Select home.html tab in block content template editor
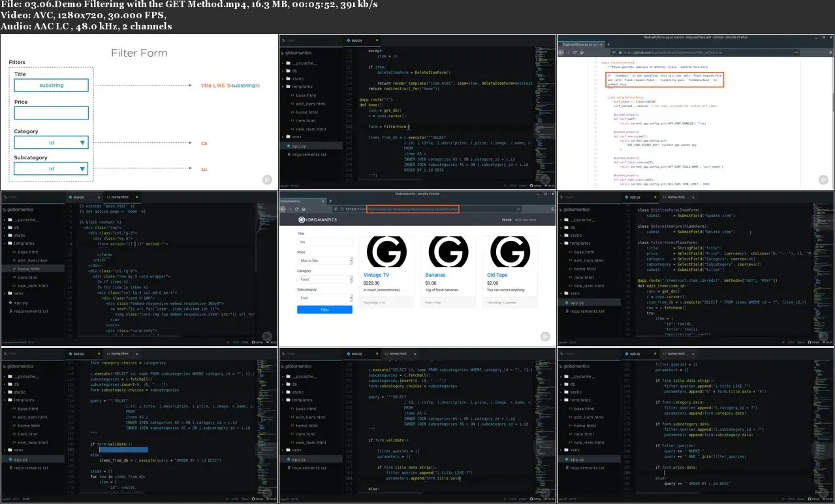 point(123,197)
